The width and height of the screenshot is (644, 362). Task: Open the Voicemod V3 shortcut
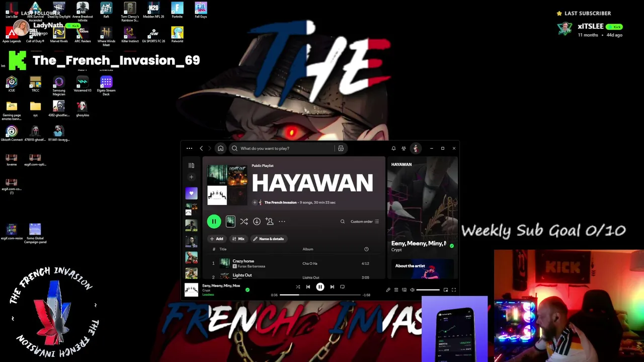tap(83, 84)
